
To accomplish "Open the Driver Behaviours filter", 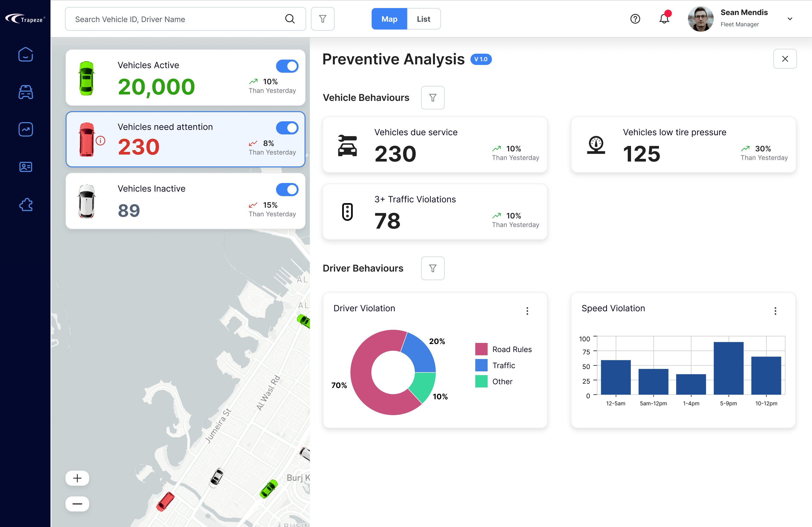I will (x=433, y=268).
